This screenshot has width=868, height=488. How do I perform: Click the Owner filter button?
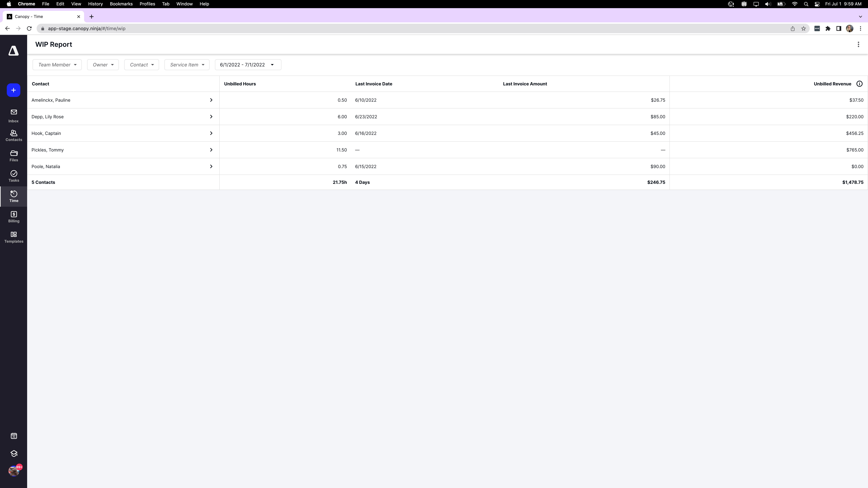[x=102, y=64]
